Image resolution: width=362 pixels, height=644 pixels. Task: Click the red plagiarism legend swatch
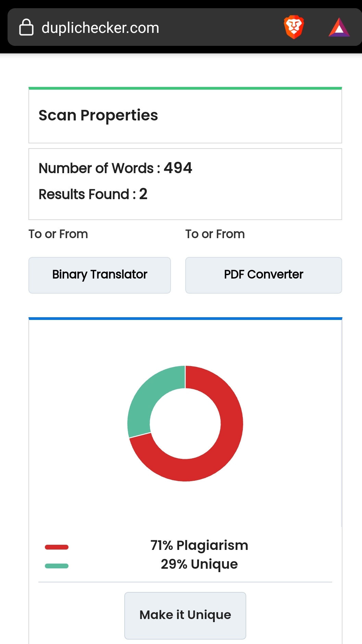[x=57, y=547]
